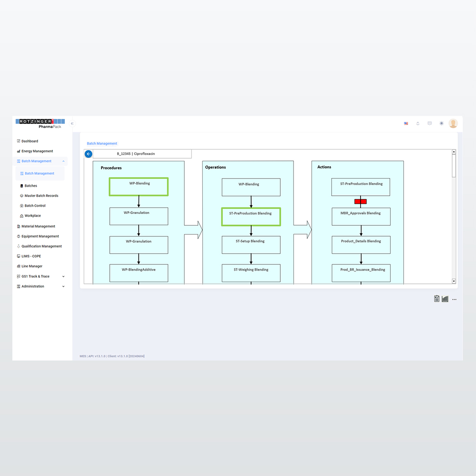476x476 pixels.
Task: Open the messages chat icon
Action: pyautogui.click(x=430, y=123)
